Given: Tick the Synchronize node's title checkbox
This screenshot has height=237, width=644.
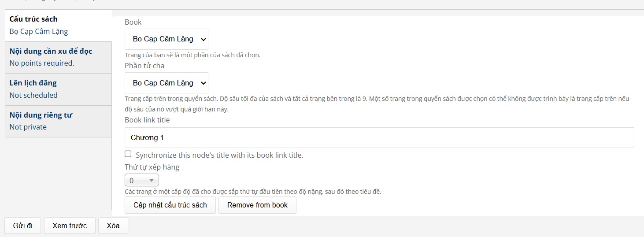Looking at the screenshot, I should [x=128, y=154].
